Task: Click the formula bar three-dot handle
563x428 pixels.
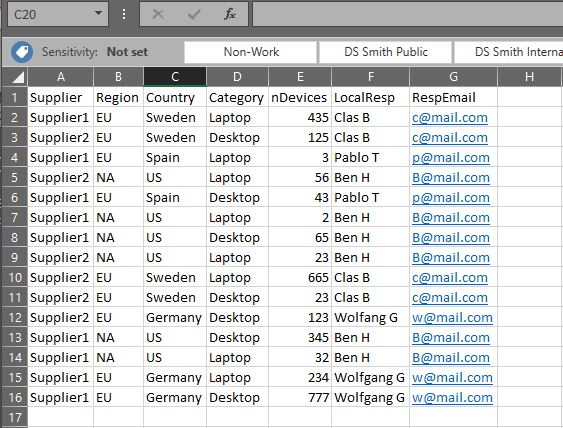Action: click(x=124, y=14)
